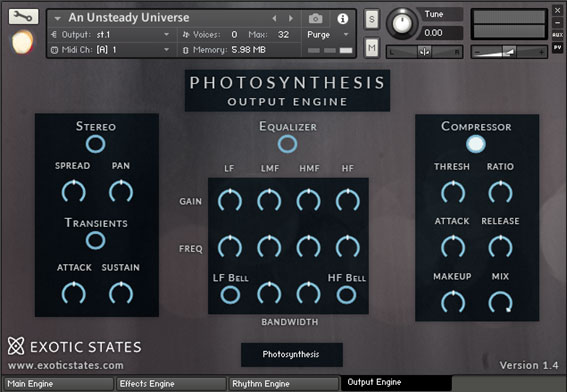Image resolution: width=567 pixels, height=392 pixels.
Task: Toggle the PV button
Action: [x=558, y=47]
